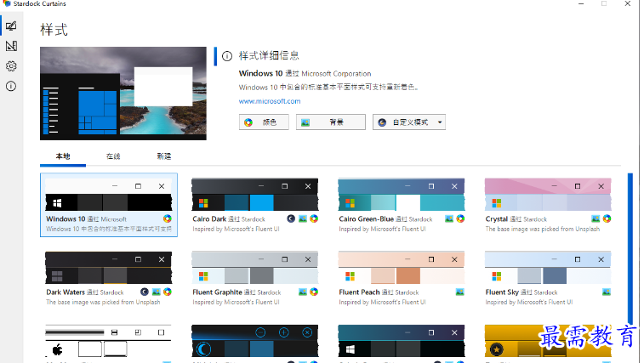Switch to the 在线 tab
Screen dimensions: 644x363
tap(113, 156)
